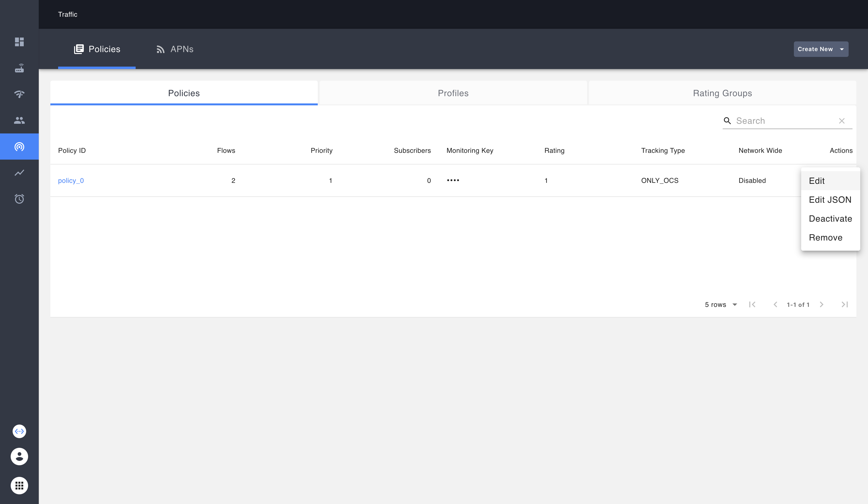
Task: Open the user account avatar icon
Action: (19, 457)
